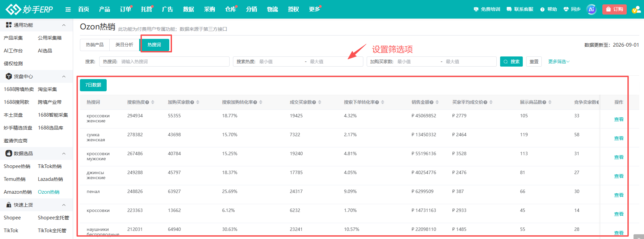Open the 更多 top menu
Screen dimensions: 644x239
315,9
